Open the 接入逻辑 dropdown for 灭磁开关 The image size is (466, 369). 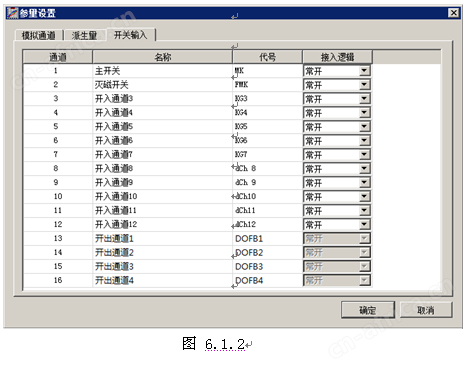pyautogui.click(x=364, y=85)
